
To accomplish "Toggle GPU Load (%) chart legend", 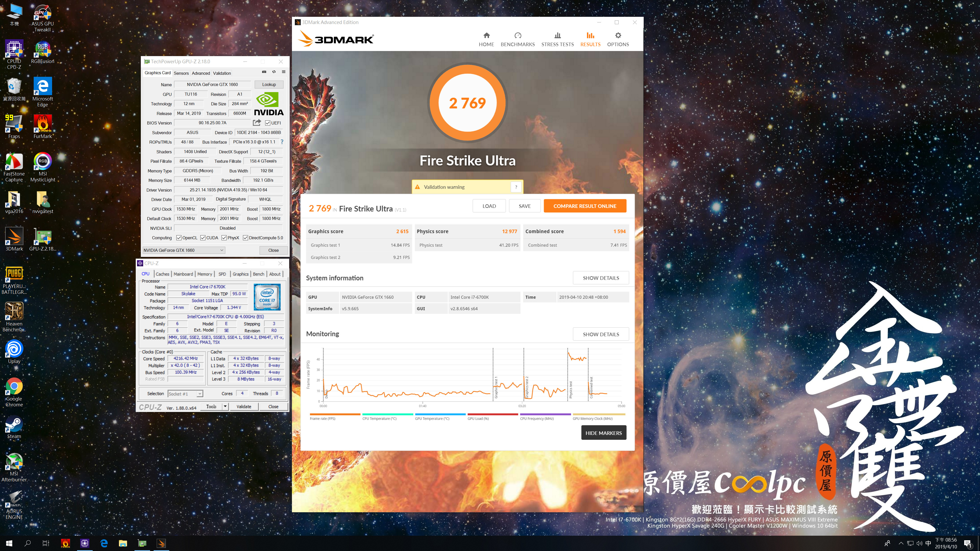I will coord(493,417).
